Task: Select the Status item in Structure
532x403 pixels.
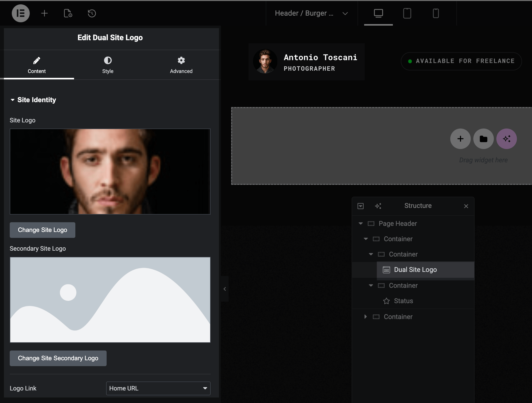Action: [x=403, y=301]
